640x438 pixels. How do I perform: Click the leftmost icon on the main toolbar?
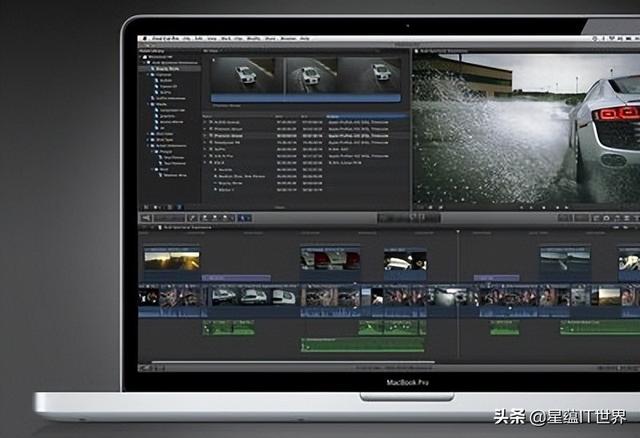coord(146,218)
